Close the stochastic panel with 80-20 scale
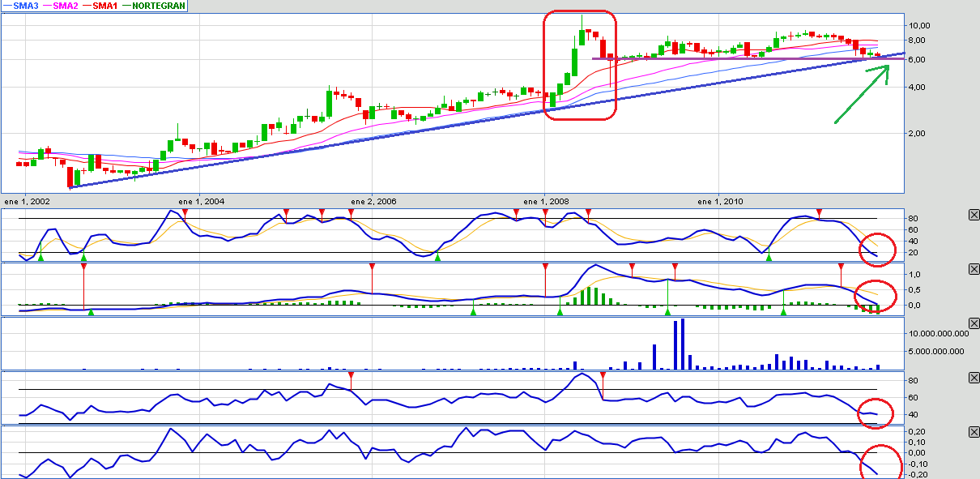 [x=974, y=215]
